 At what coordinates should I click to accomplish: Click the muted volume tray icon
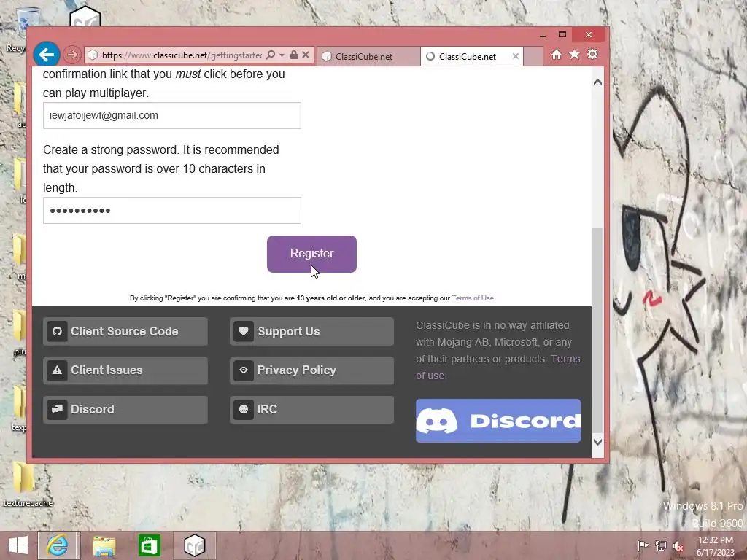click(678, 546)
